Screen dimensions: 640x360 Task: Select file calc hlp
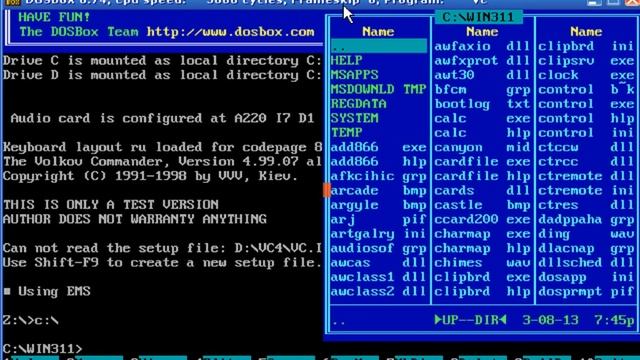coord(482,133)
